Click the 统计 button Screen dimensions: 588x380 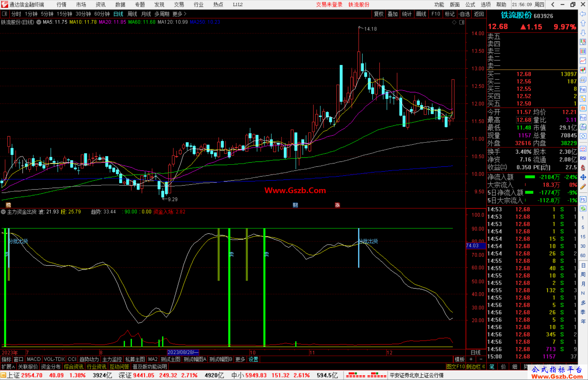pyautogui.click(x=407, y=14)
